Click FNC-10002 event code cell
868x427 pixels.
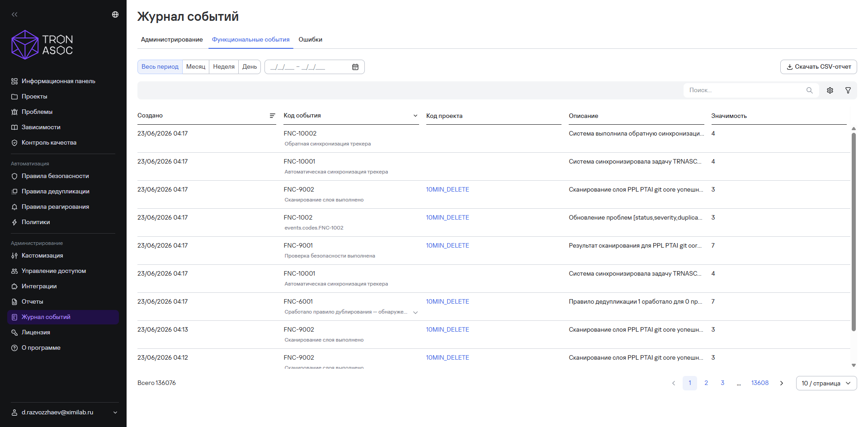click(300, 134)
